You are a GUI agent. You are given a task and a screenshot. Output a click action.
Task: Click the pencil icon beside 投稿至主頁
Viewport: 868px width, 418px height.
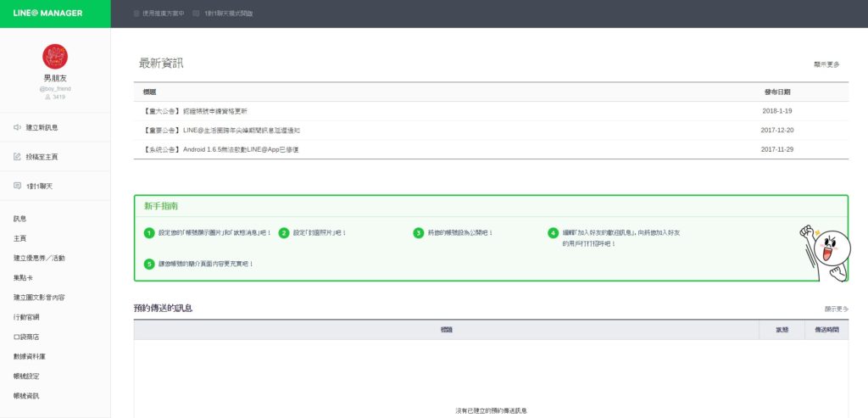[17, 157]
